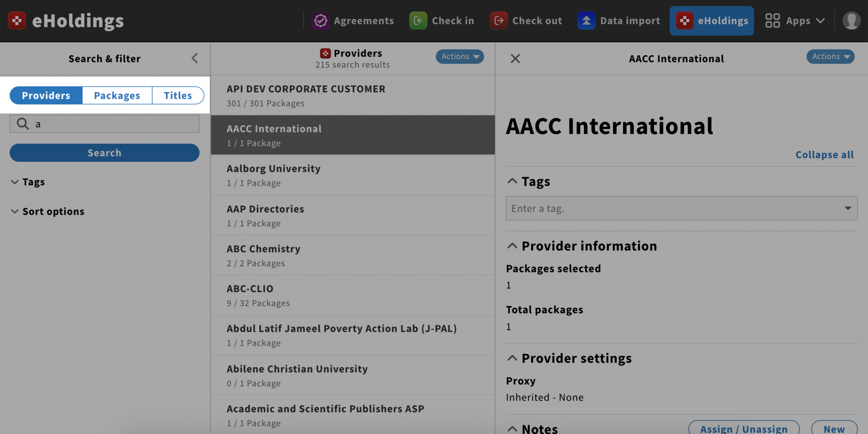Select AACC International in results list
This screenshot has width=868, height=434.
(x=353, y=135)
